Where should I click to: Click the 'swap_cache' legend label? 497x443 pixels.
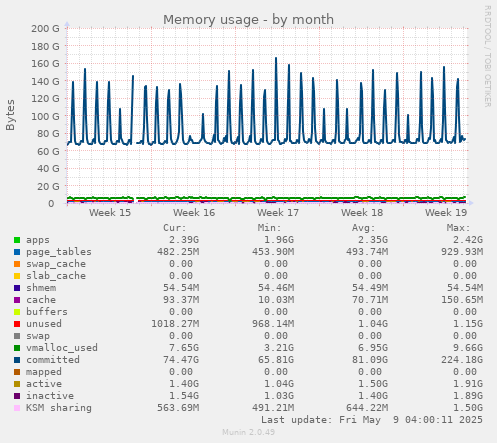(56, 264)
